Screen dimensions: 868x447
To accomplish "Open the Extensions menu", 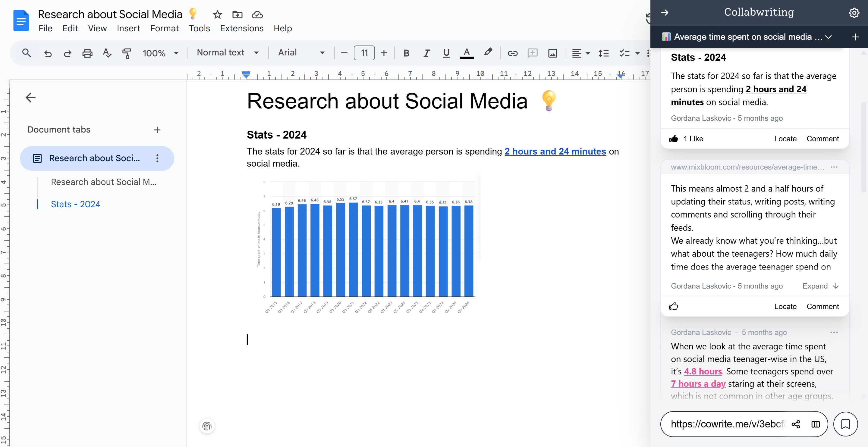I will click(x=242, y=28).
